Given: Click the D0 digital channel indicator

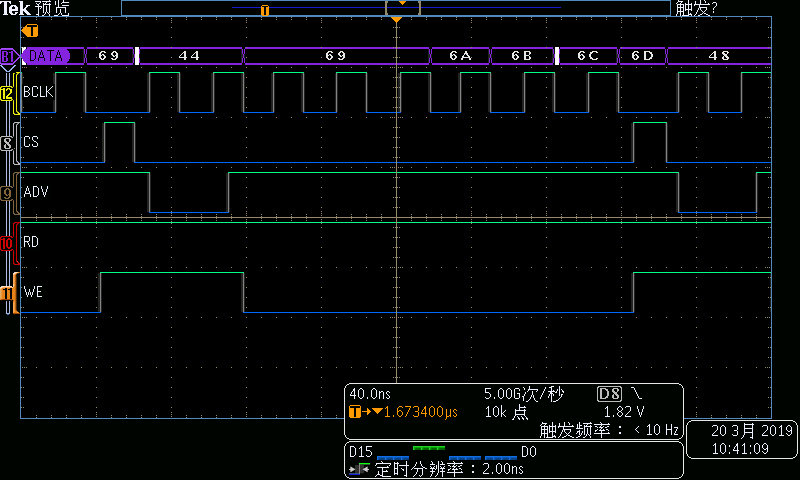Looking at the screenshot, I should point(529,452).
